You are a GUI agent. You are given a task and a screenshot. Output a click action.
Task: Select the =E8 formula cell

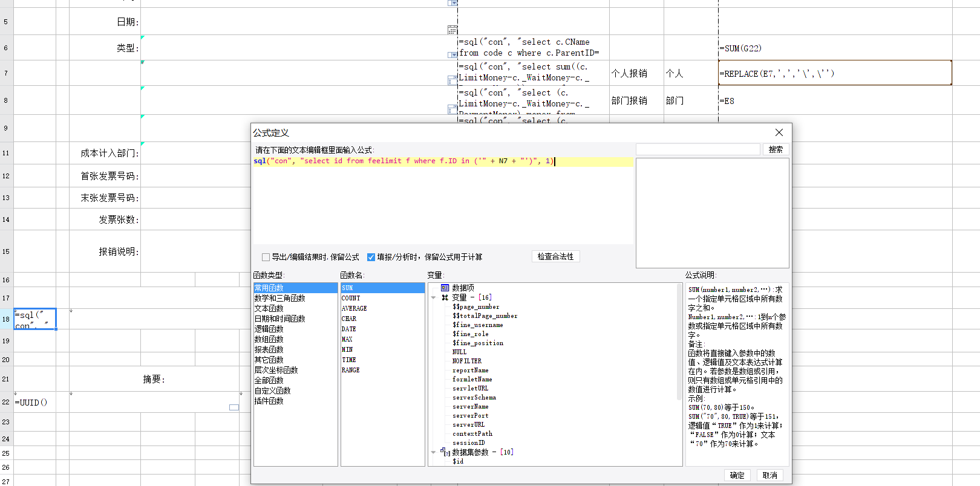(835, 100)
